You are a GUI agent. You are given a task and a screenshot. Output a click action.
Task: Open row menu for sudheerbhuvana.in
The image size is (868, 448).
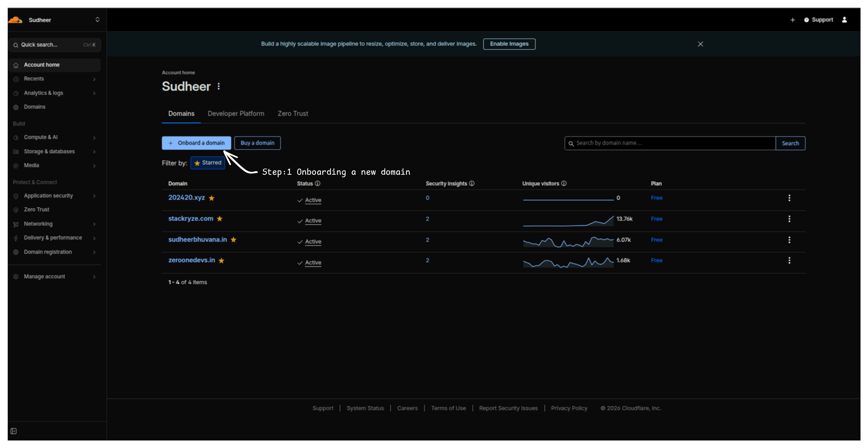(x=789, y=240)
